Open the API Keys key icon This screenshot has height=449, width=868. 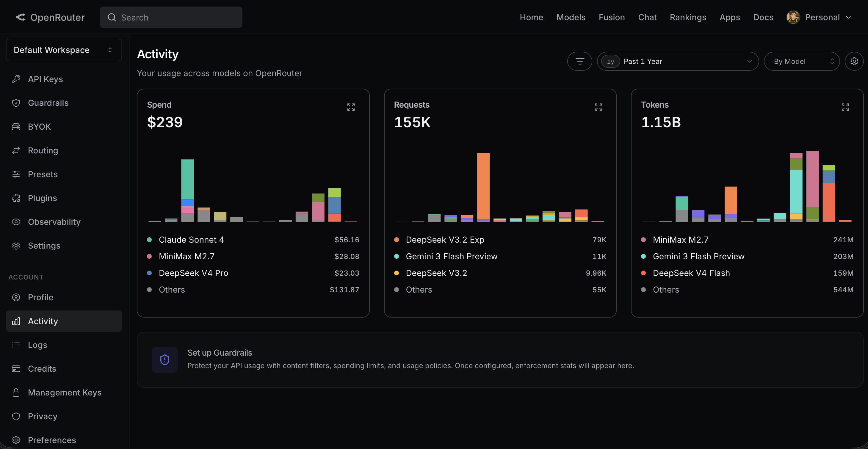[16, 79]
